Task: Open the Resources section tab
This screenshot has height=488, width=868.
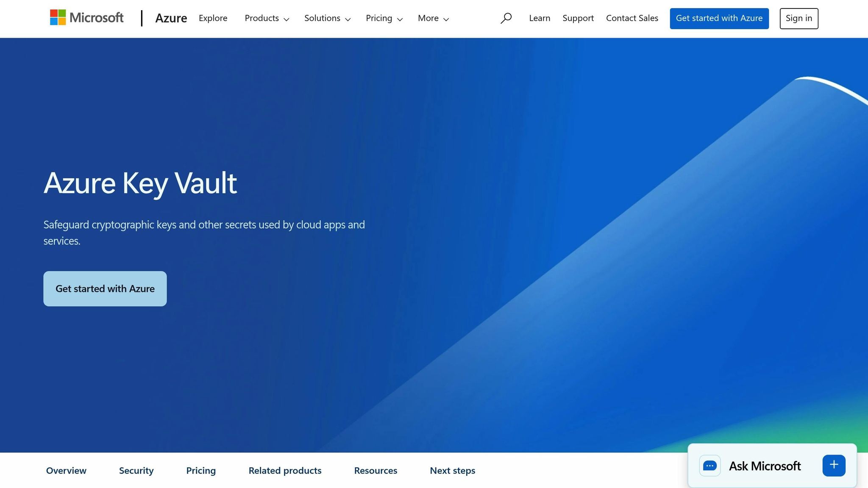Action: pyautogui.click(x=376, y=470)
